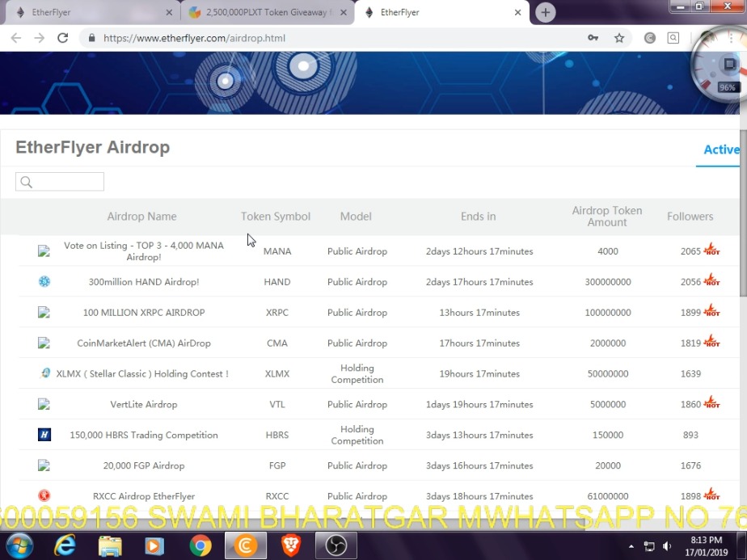Click the HOT badge on RXCC row
Screen dimensions: 747x560
click(x=711, y=494)
